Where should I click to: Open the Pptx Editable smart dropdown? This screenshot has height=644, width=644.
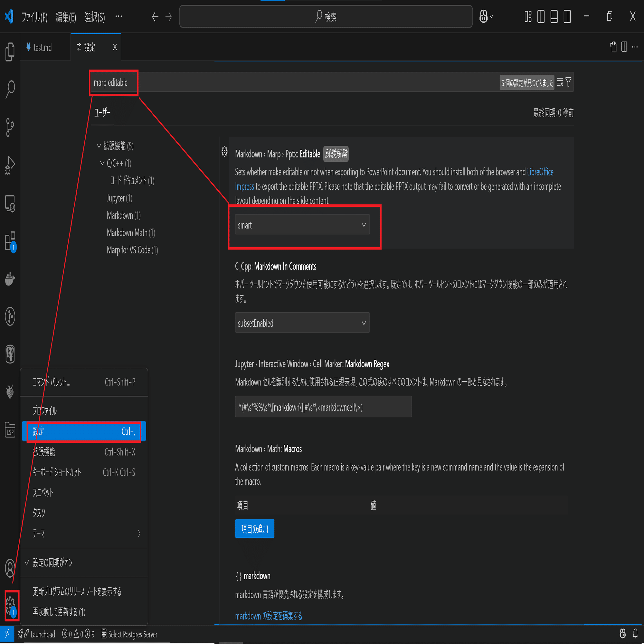click(x=302, y=225)
